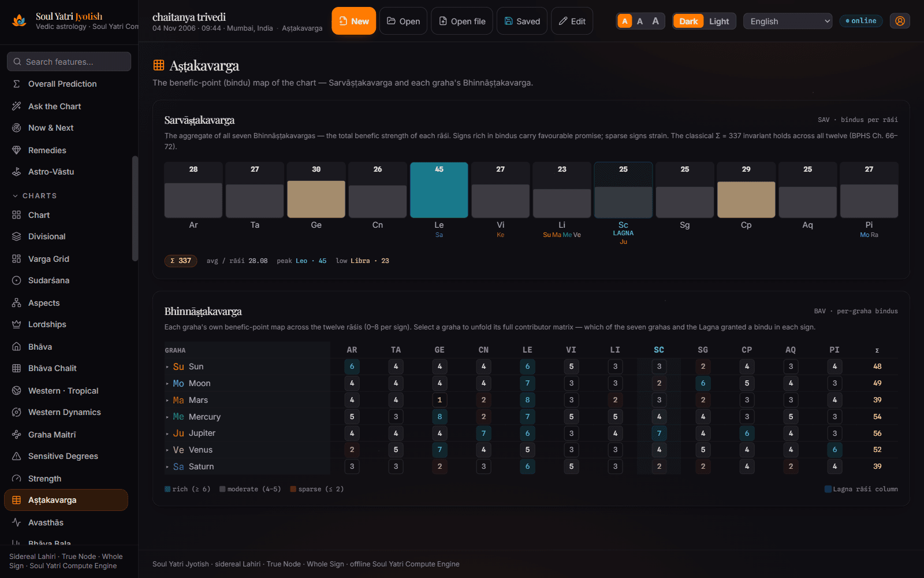This screenshot has width=924, height=578.
Task: Open the user profile icon
Action: pyautogui.click(x=900, y=21)
